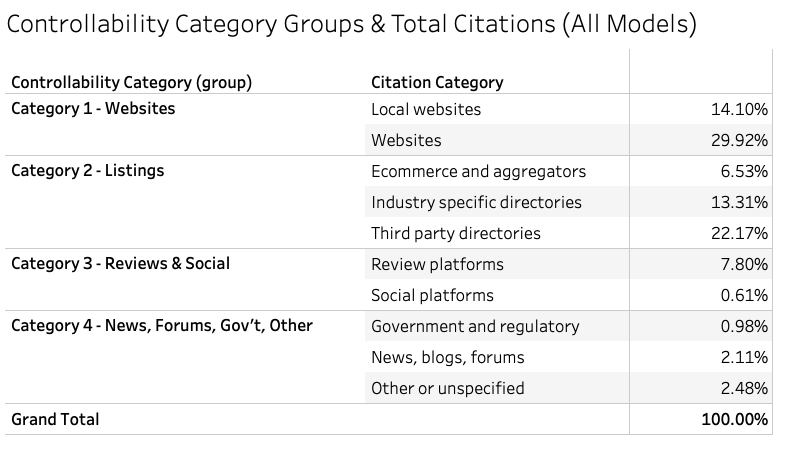
Task: Select the Industry specific directories row
Action: click(476, 202)
